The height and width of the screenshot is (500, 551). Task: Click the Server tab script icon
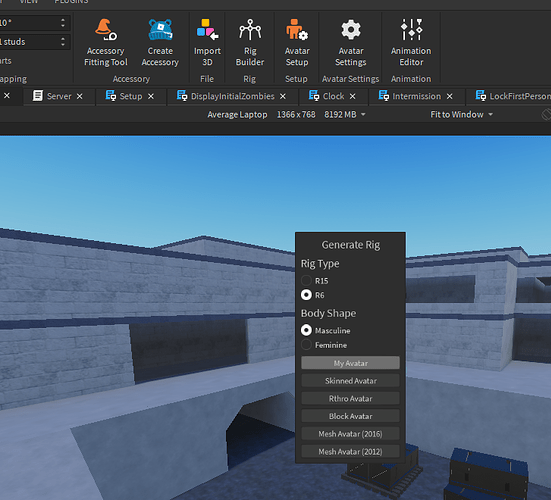[38, 96]
